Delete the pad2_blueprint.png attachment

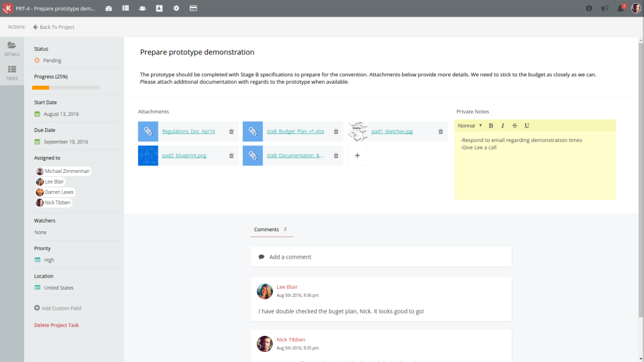(x=231, y=156)
